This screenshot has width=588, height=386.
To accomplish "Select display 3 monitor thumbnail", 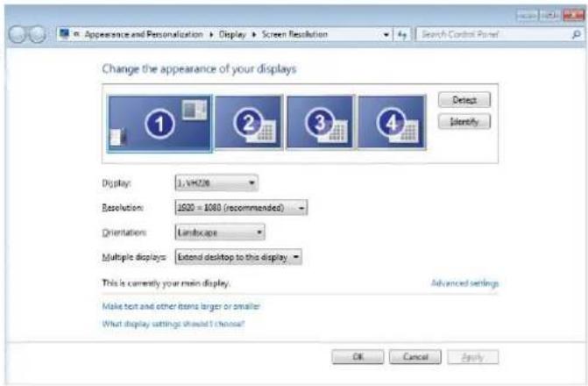I will 320,123.
